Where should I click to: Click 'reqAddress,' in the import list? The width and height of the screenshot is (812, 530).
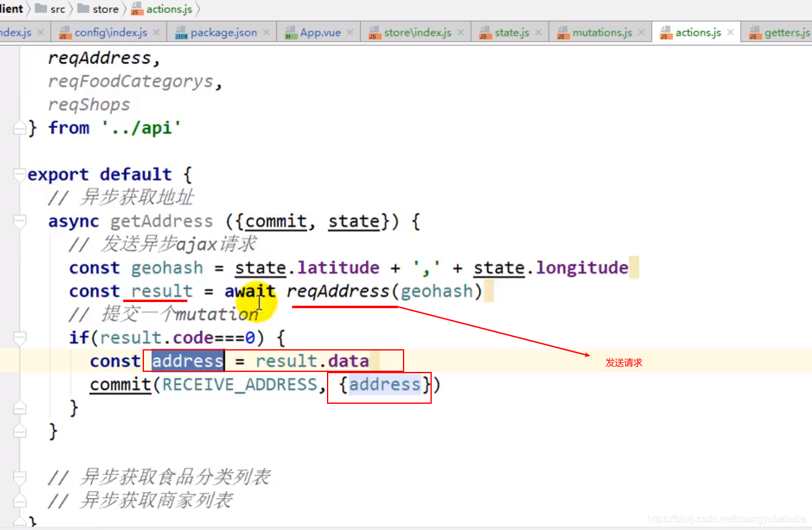104,59
